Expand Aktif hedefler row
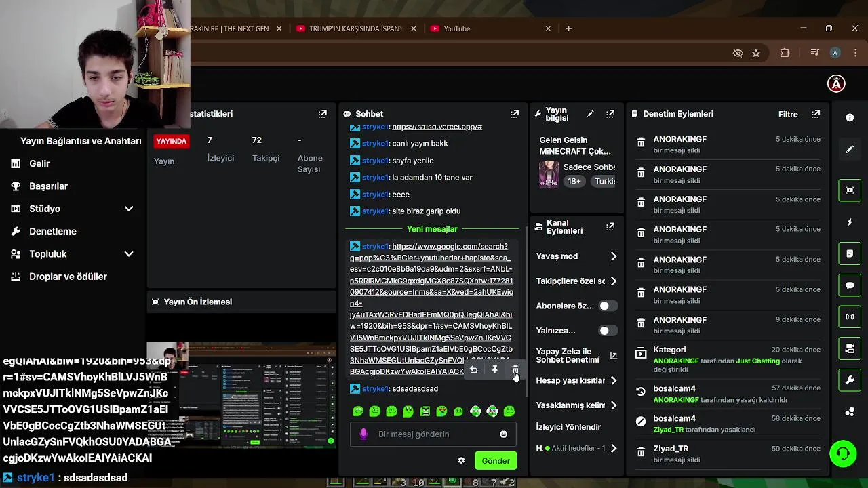Viewport: 868px width, 488px height. (576, 448)
